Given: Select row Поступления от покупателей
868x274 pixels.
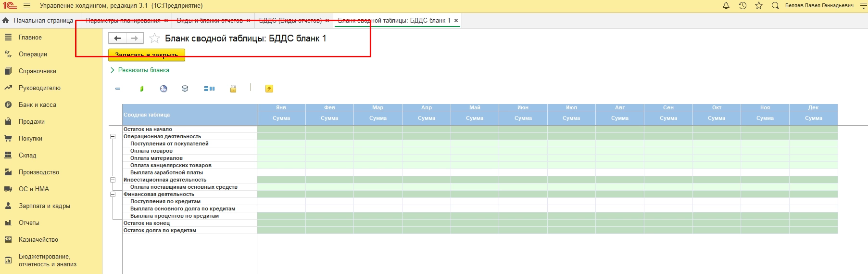Looking at the screenshot, I should click(189, 144).
